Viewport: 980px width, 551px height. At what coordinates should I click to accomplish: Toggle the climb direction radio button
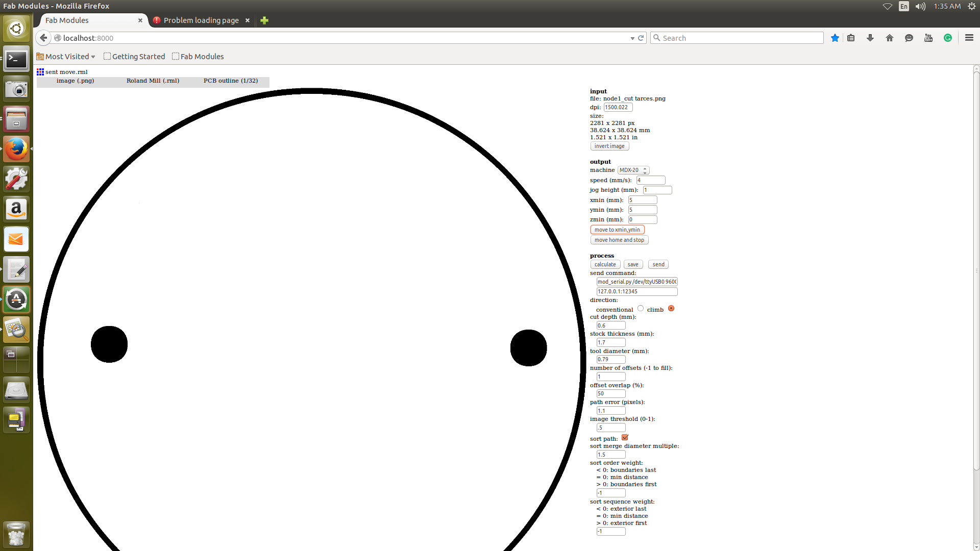point(670,309)
